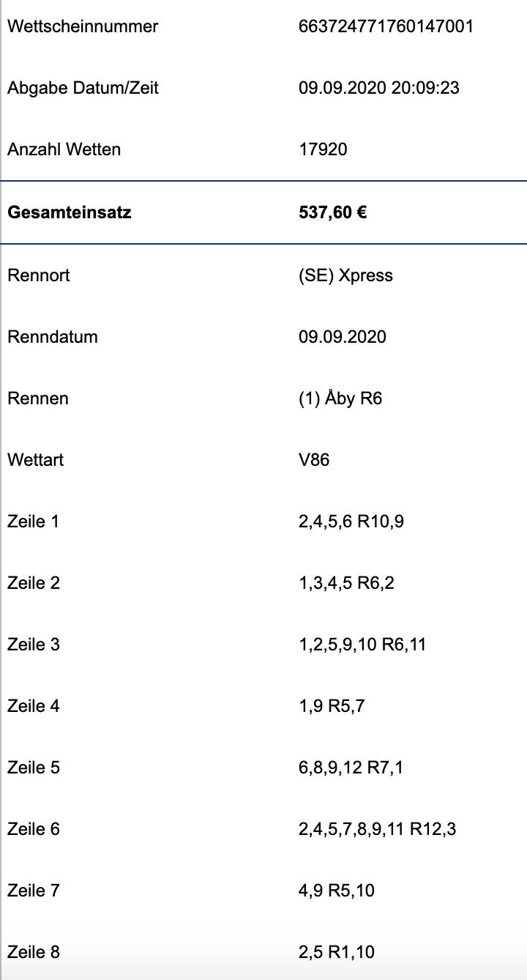Click the Wettscheinnummer label
This screenshot has width=527, height=980.
pos(83,26)
